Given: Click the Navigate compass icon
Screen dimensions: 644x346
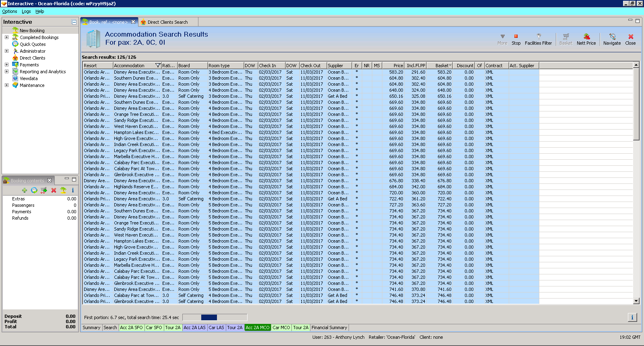Looking at the screenshot, I should click(x=612, y=37).
